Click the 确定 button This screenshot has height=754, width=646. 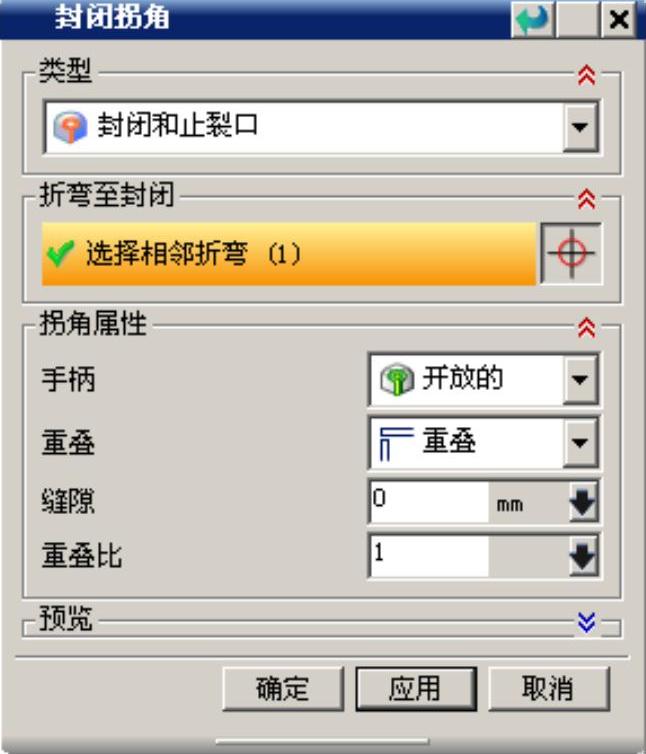tap(283, 689)
